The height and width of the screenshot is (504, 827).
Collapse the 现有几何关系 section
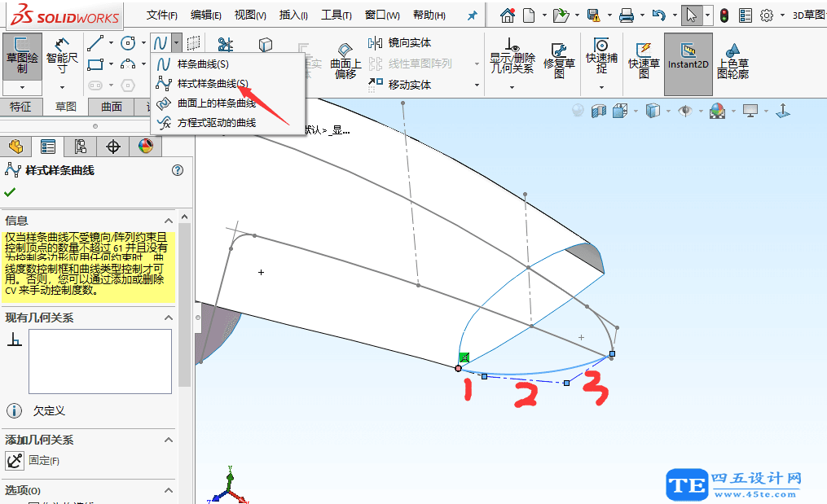(x=169, y=318)
